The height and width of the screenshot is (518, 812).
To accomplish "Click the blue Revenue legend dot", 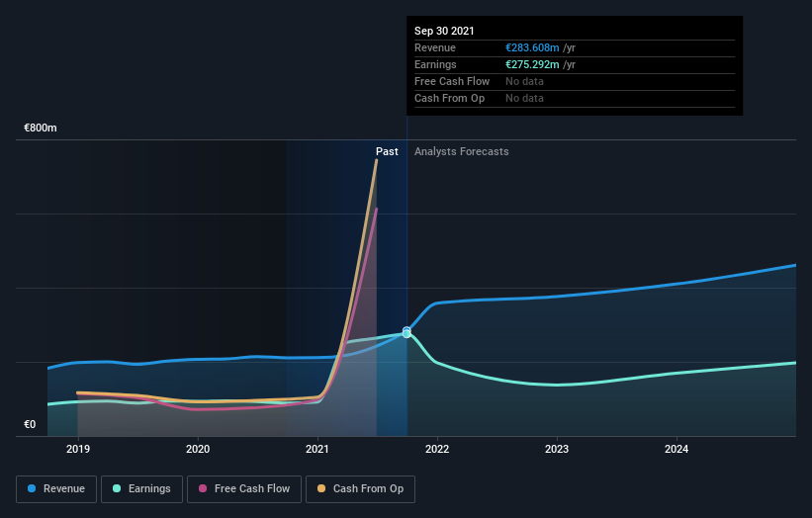I will point(32,488).
